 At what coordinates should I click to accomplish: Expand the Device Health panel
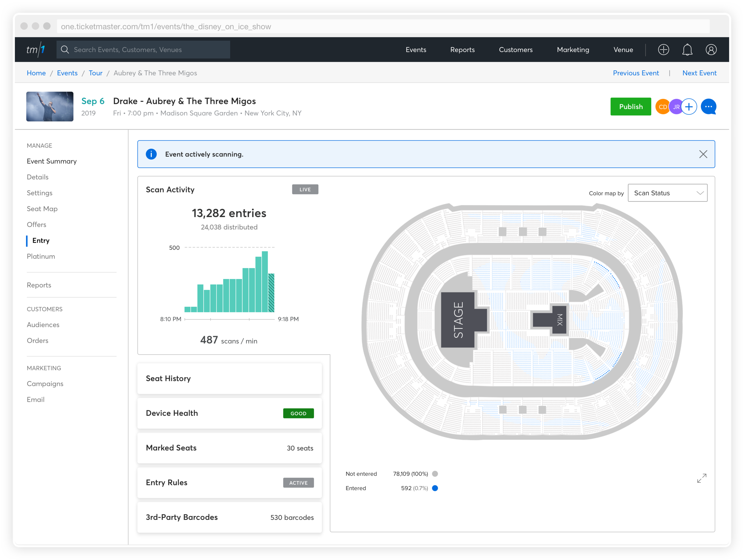click(x=229, y=413)
